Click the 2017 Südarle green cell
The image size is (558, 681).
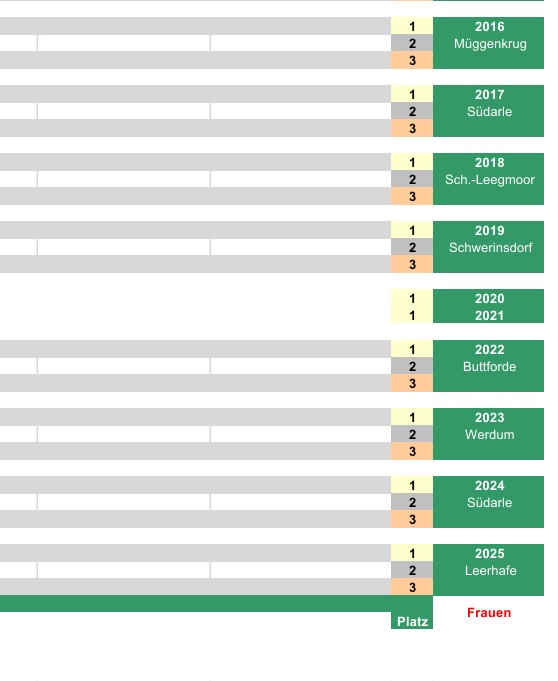click(489, 111)
